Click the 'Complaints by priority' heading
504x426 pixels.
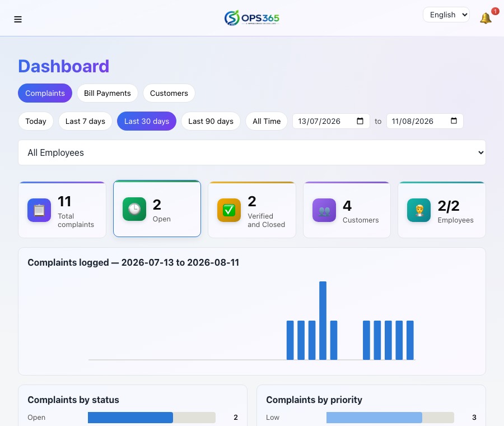(x=314, y=400)
